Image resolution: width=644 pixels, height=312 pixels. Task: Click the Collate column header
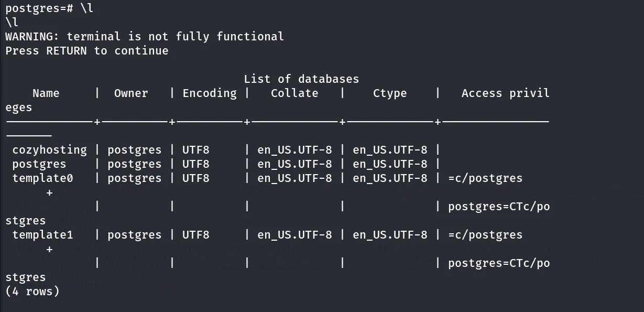294,93
